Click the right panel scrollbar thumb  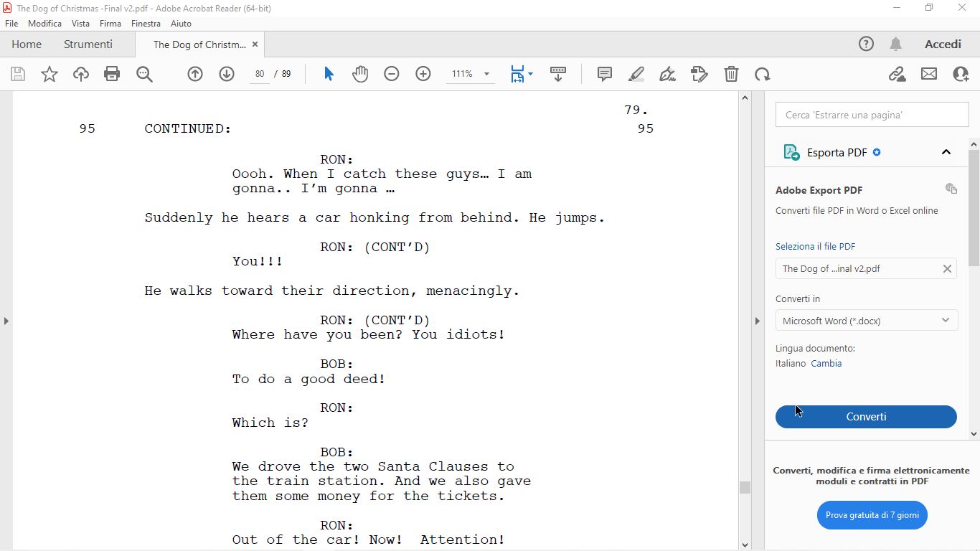[x=974, y=207]
